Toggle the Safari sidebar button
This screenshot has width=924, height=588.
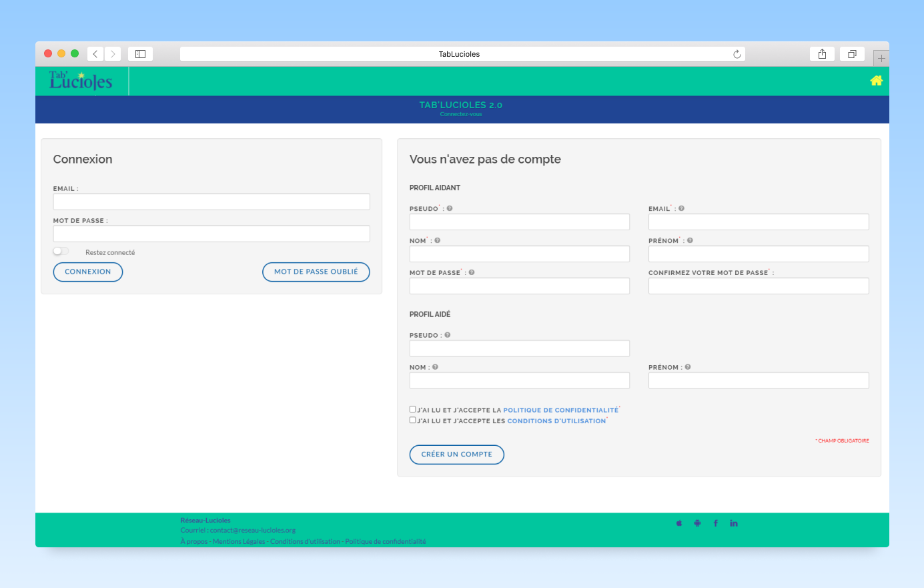click(x=140, y=54)
